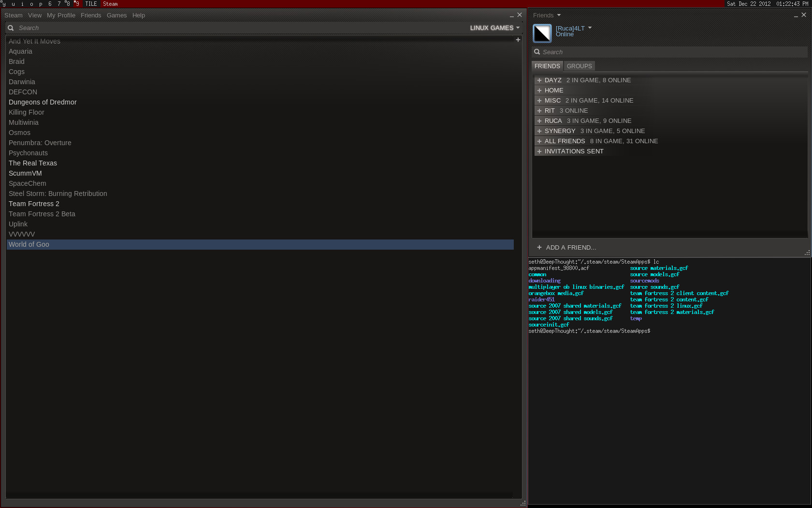The height and width of the screenshot is (508, 812).
Task: Select Team Fortress 2 in the library list
Action: click(x=34, y=204)
